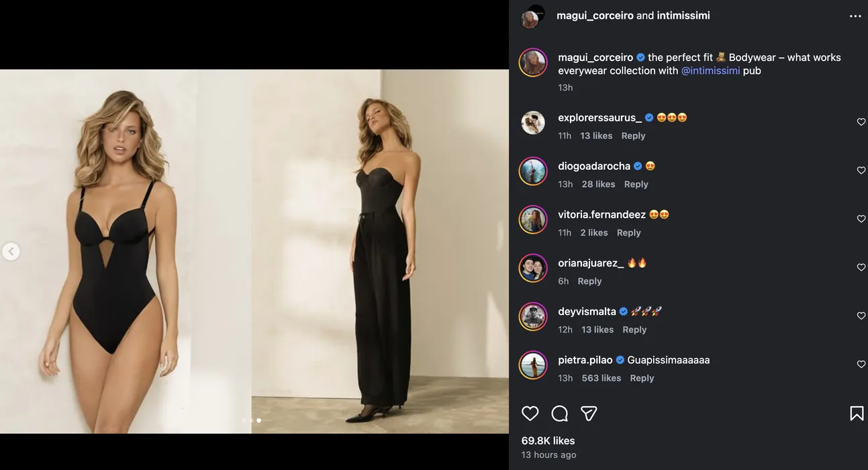Like the diogoadarocha comment
The image size is (868, 470).
click(861, 171)
